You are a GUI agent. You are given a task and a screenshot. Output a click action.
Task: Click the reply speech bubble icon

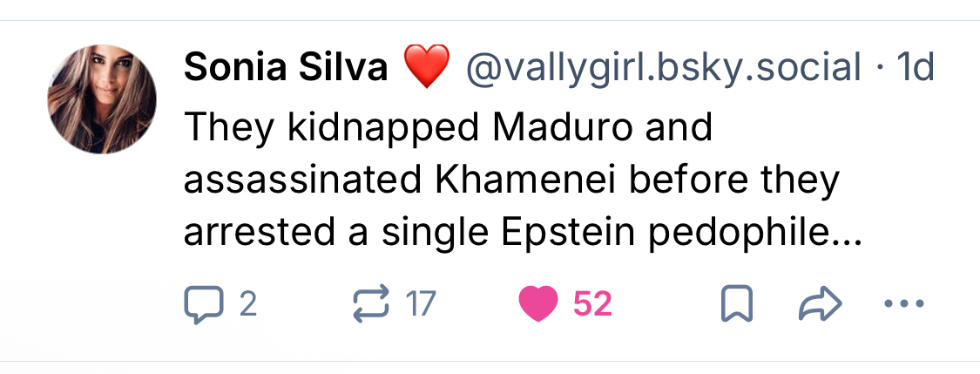pos(204,304)
